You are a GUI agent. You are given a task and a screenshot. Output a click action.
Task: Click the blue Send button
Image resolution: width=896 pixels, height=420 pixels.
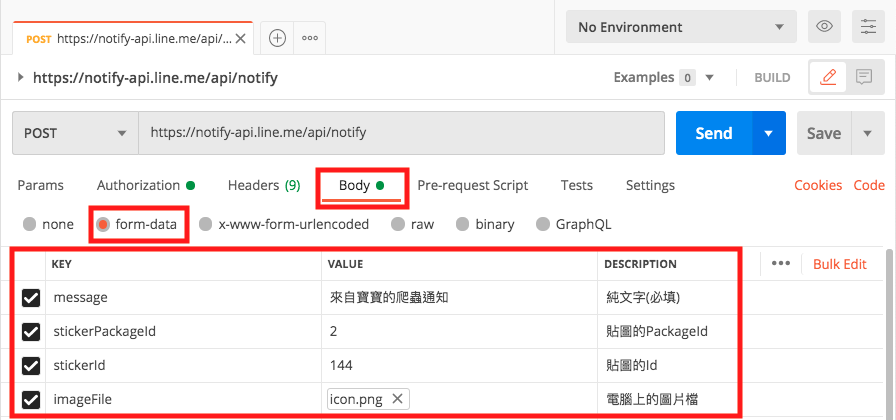click(714, 133)
